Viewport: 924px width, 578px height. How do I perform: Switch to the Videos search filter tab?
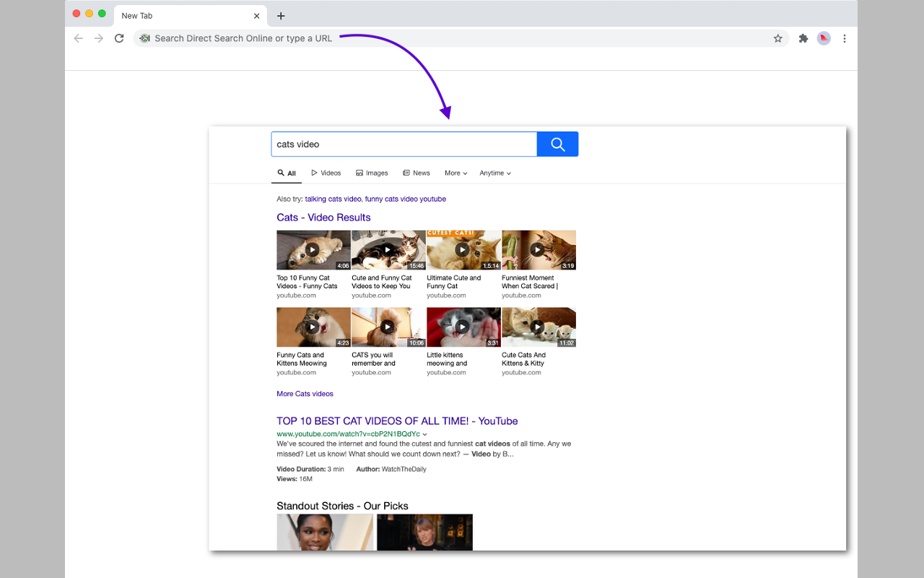326,173
